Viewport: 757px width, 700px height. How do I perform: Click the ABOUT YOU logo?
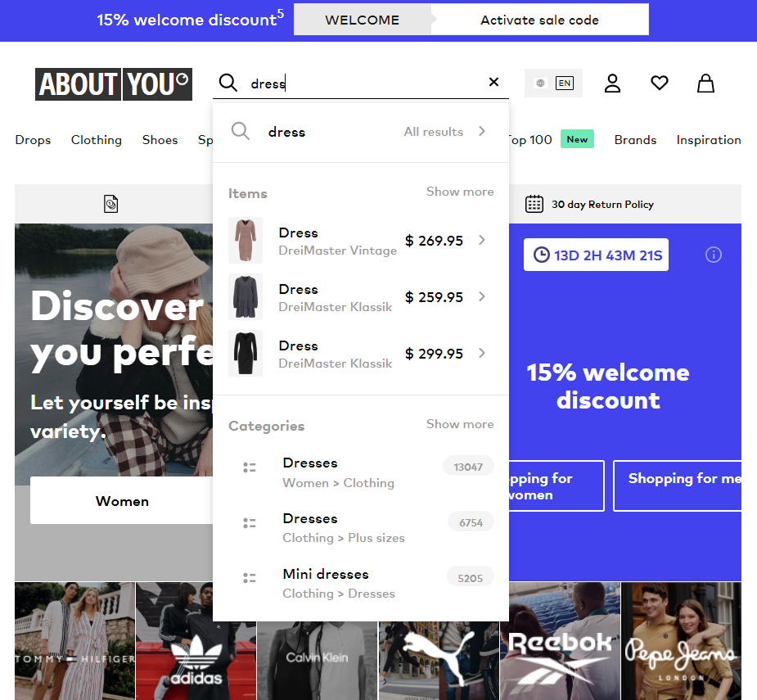(114, 84)
